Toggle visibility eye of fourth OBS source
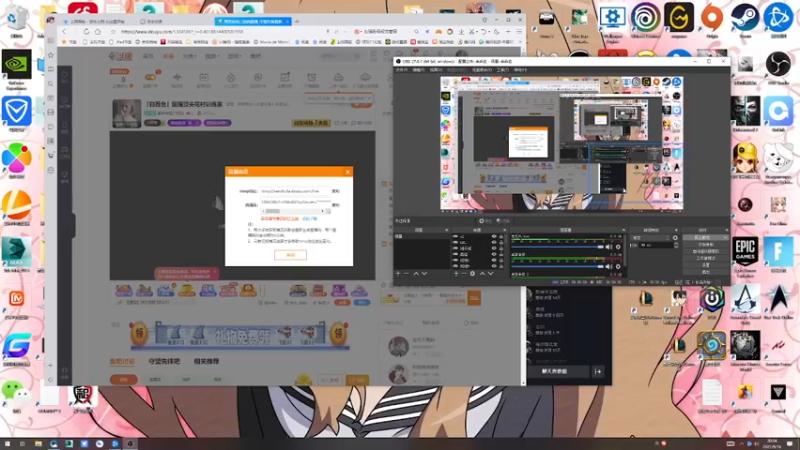Viewport: 800px width, 450px height. [494, 255]
